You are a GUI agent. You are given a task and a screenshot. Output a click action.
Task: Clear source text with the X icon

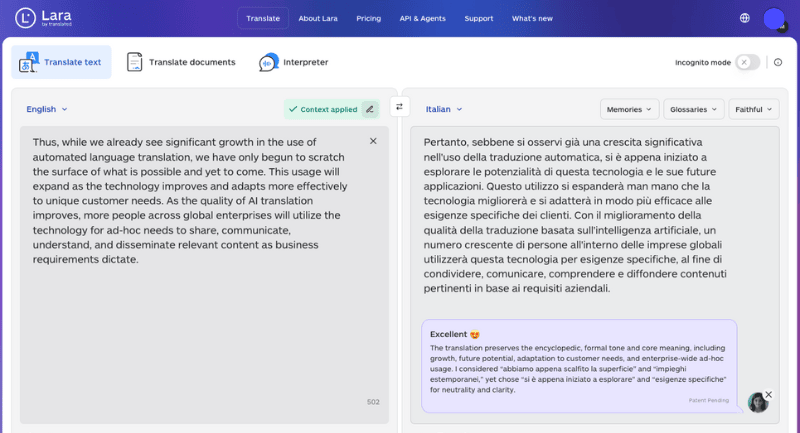point(373,141)
